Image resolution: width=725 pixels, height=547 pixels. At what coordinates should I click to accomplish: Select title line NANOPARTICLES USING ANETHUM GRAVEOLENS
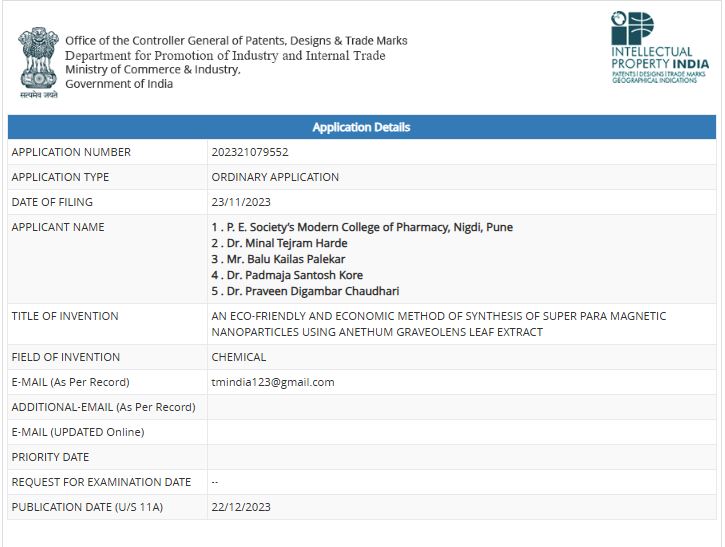point(377,332)
